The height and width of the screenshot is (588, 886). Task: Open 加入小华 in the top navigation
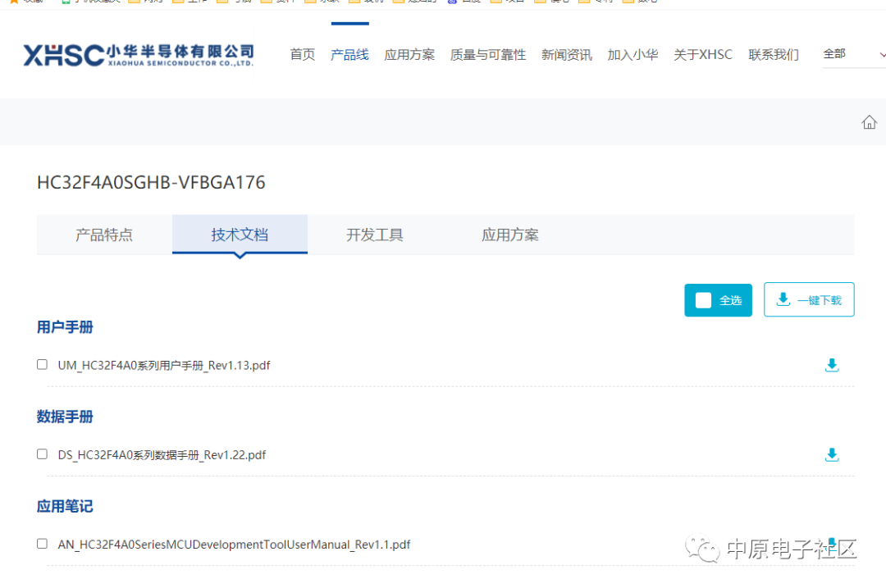(x=633, y=55)
